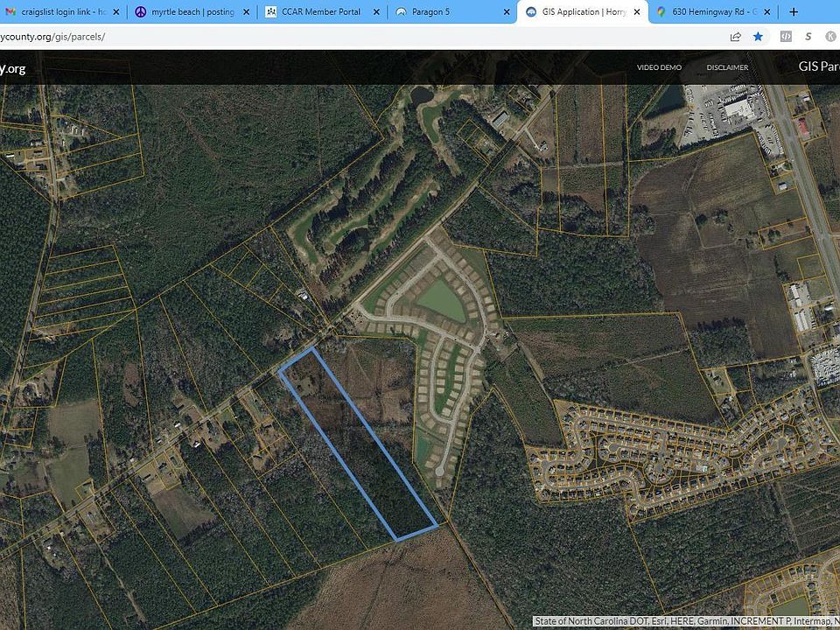The image size is (840, 630).
Task: Open the code brackets extension icon
Action: point(786,37)
